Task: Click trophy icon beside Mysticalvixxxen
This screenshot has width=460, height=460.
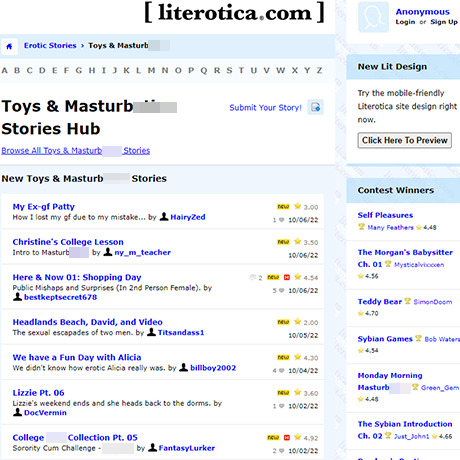Action: 388,264
